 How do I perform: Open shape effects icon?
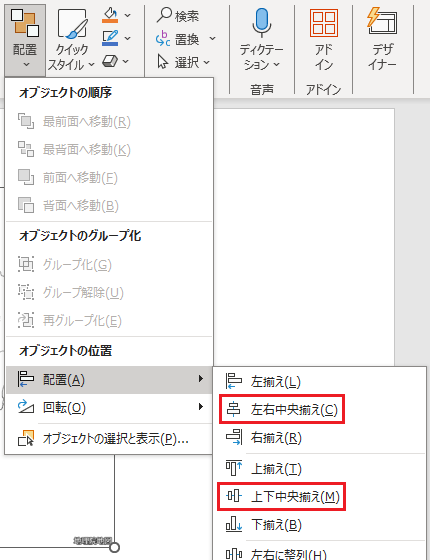pos(110,61)
